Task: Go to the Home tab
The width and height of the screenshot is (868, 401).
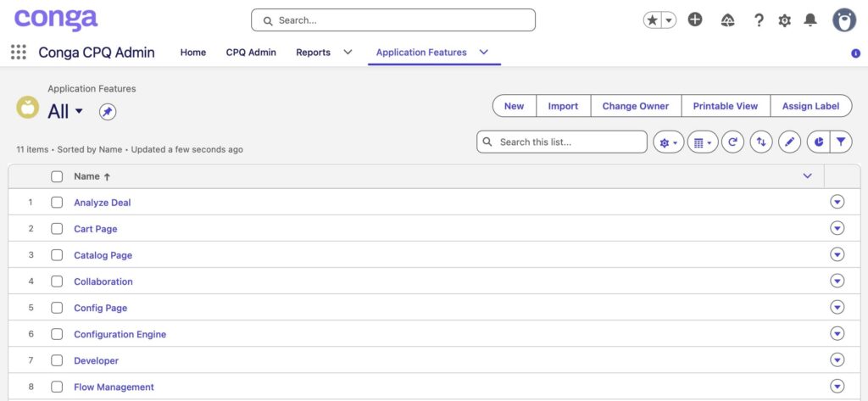Action: click(193, 52)
